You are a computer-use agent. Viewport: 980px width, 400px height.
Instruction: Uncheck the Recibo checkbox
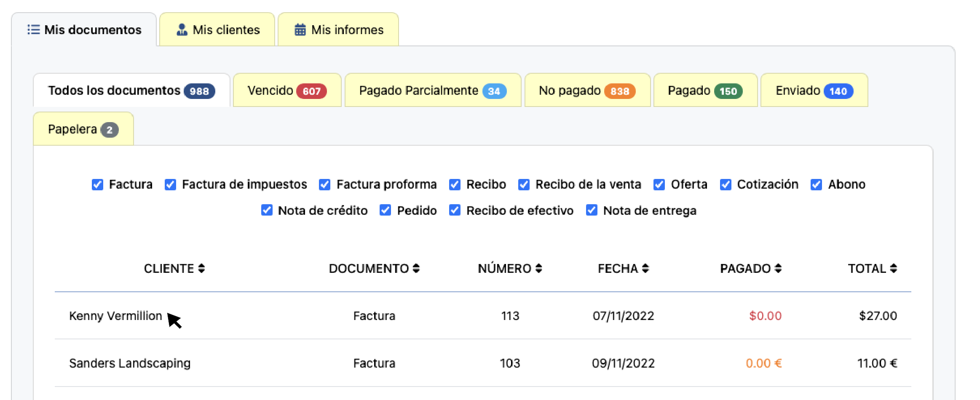click(455, 184)
